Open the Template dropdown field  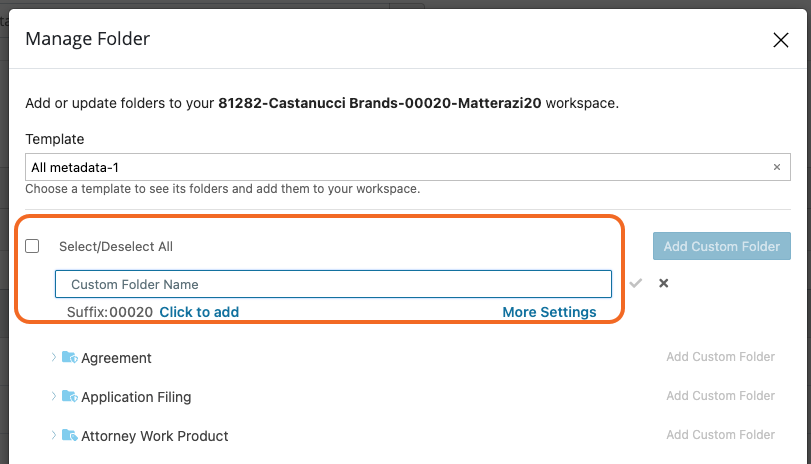408,167
